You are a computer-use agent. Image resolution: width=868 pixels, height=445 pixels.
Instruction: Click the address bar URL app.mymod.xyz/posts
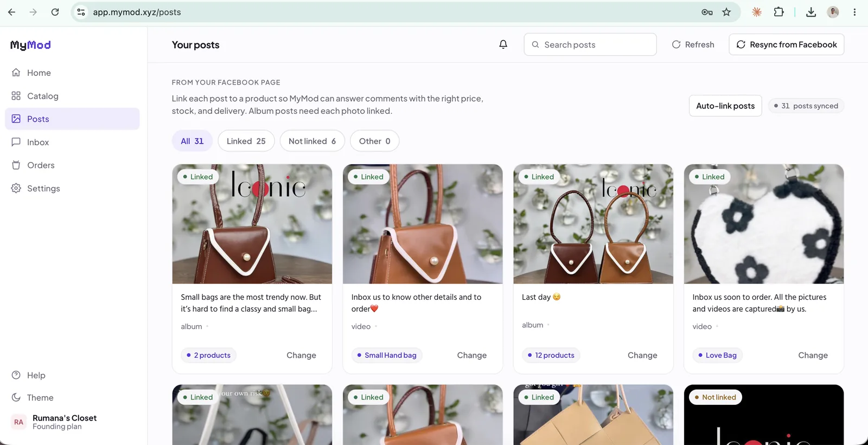click(x=137, y=12)
